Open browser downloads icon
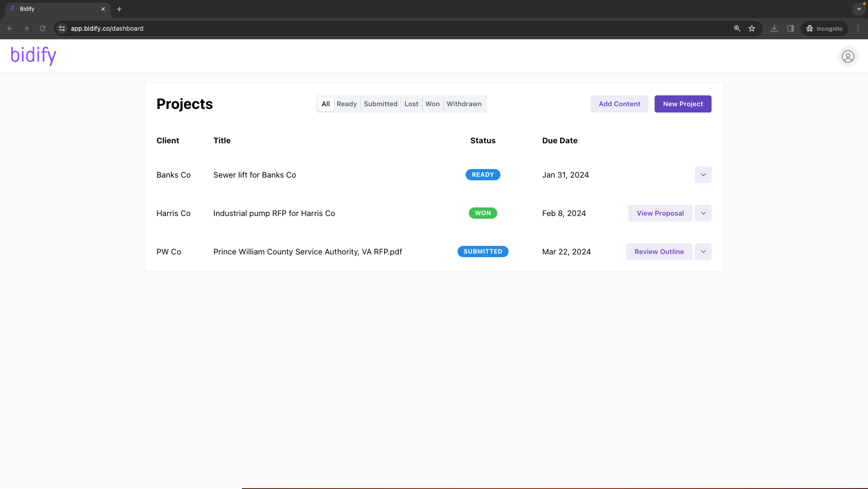The image size is (868, 489). 774,28
